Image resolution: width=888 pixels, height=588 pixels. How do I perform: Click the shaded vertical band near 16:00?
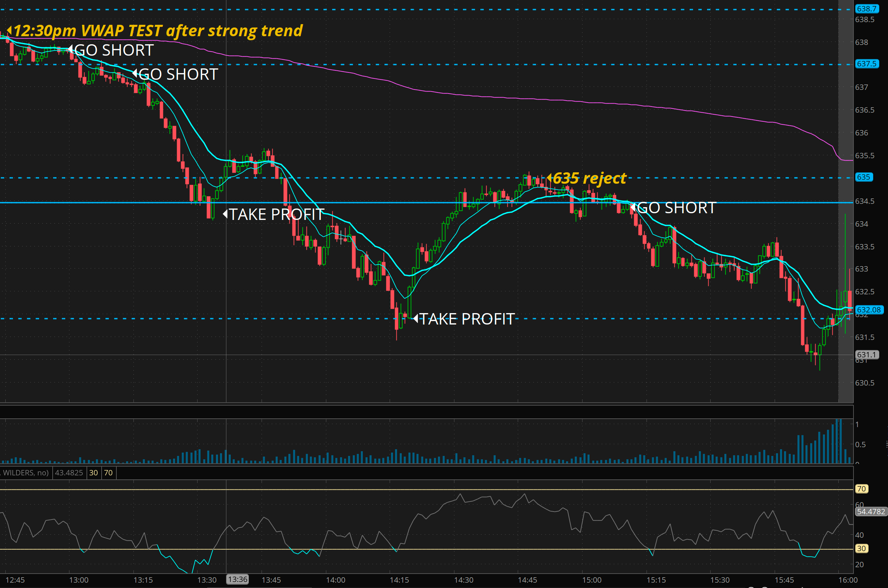[846, 113]
